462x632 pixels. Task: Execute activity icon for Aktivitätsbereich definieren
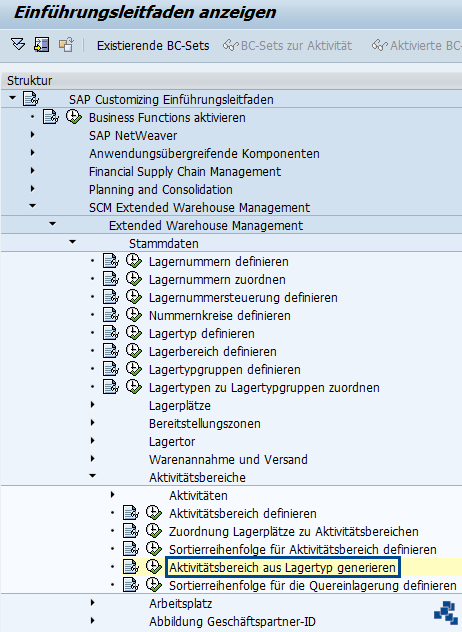point(154,513)
